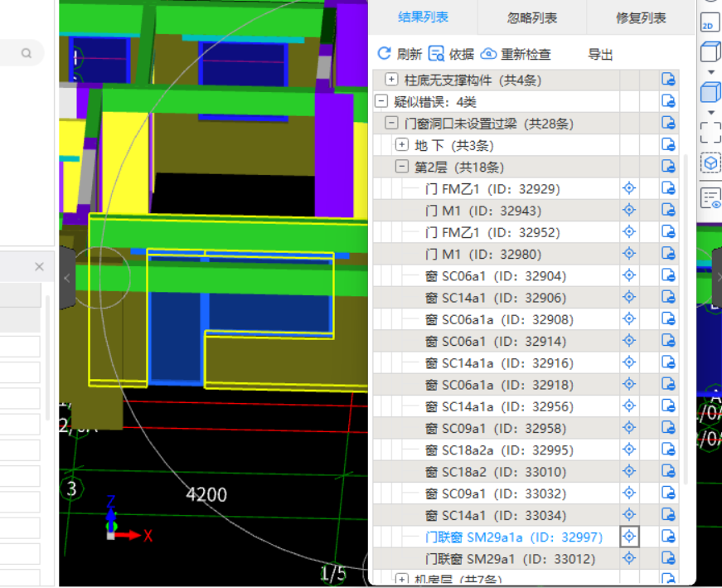Collapse the 第2层 (共18条) node
722x588 pixels.
tap(401, 167)
